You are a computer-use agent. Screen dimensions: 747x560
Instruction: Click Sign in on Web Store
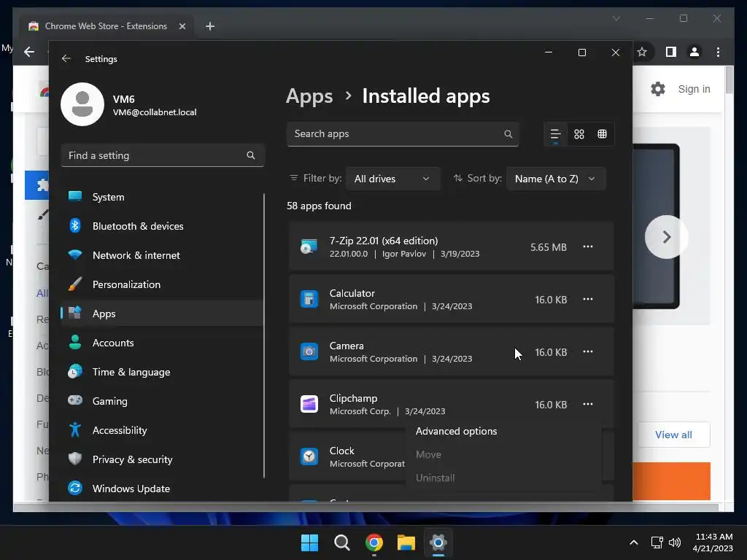694,89
